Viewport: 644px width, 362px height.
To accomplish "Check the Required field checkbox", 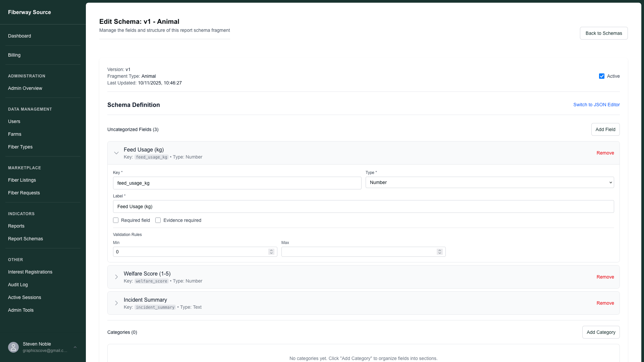I will (x=116, y=220).
